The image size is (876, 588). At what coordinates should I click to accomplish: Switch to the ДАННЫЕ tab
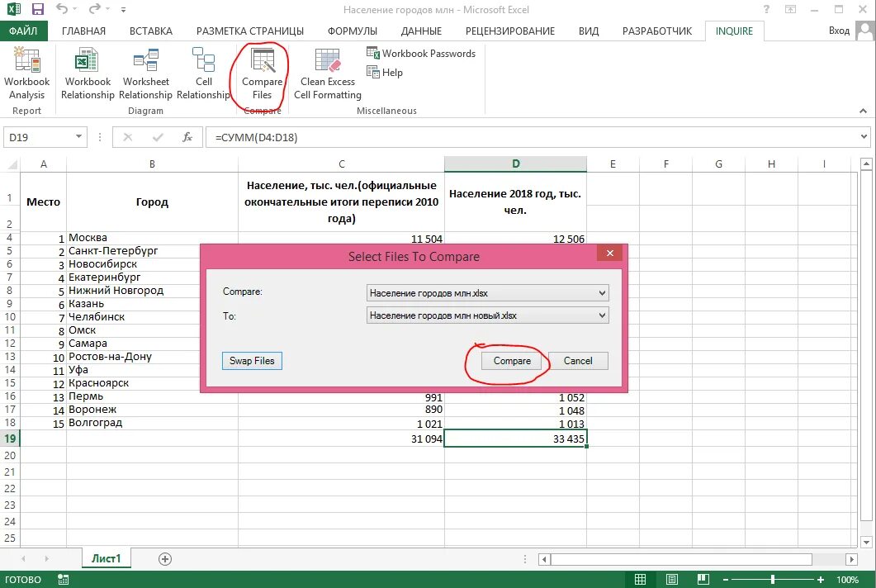[421, 31]
